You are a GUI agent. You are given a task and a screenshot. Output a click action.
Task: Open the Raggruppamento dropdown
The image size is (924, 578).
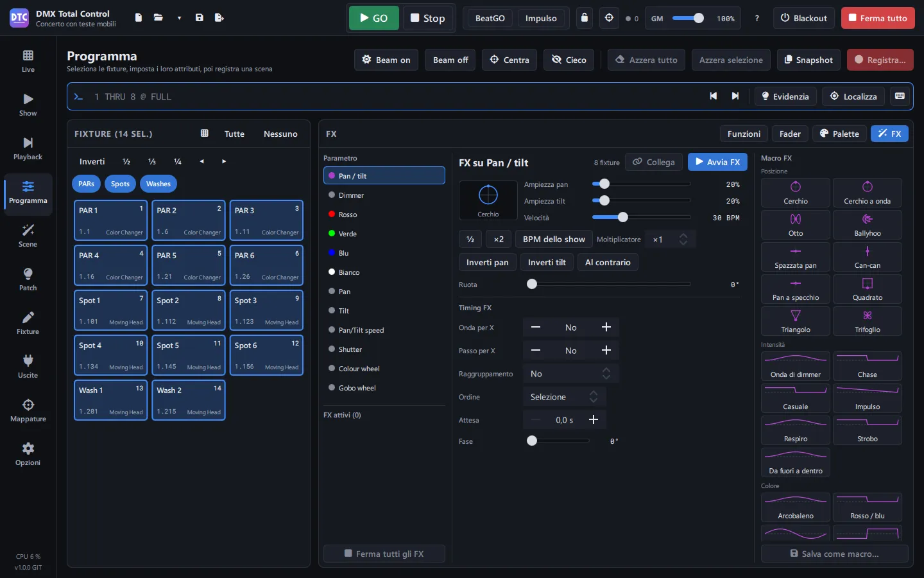click(570, 374)
